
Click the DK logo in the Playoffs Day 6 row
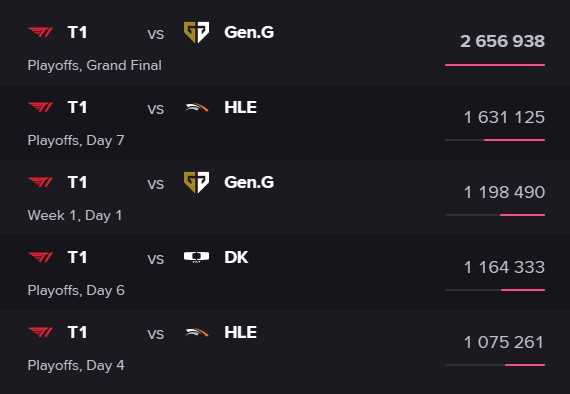(196, 257)
